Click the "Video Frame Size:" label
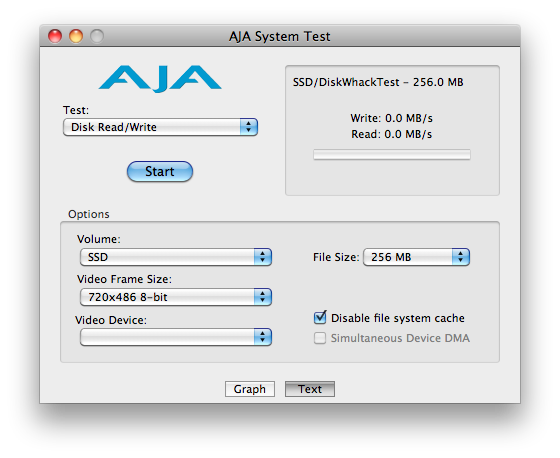Image resolution: width=560 pixels, height=458 pixels. click(124, 279)
